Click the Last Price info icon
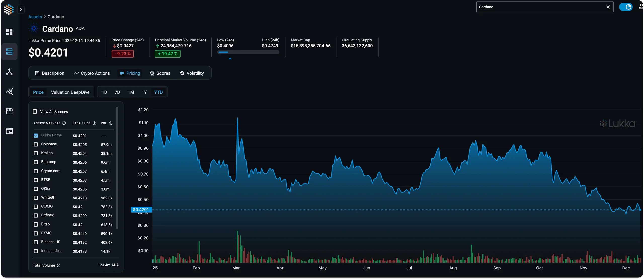 [94, 123]
